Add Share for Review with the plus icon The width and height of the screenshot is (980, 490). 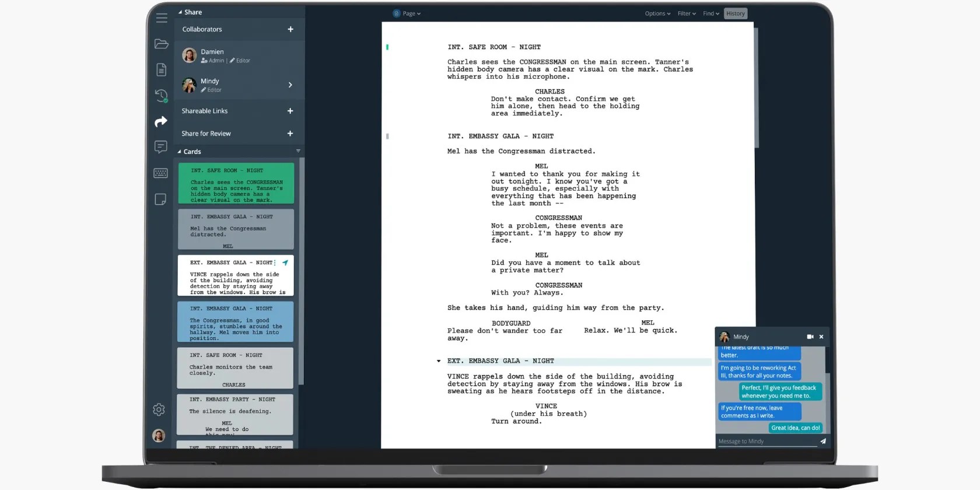click(290, 134)
